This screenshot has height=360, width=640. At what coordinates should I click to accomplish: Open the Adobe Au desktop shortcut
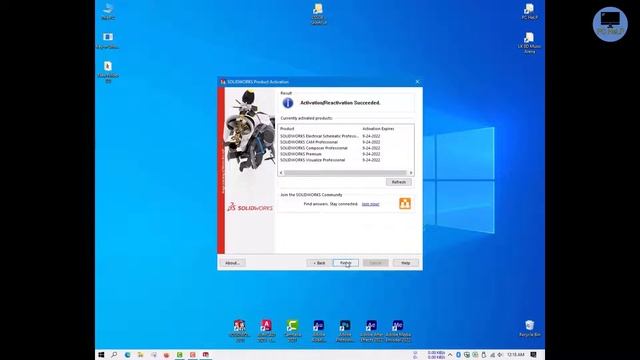[319, 330]
